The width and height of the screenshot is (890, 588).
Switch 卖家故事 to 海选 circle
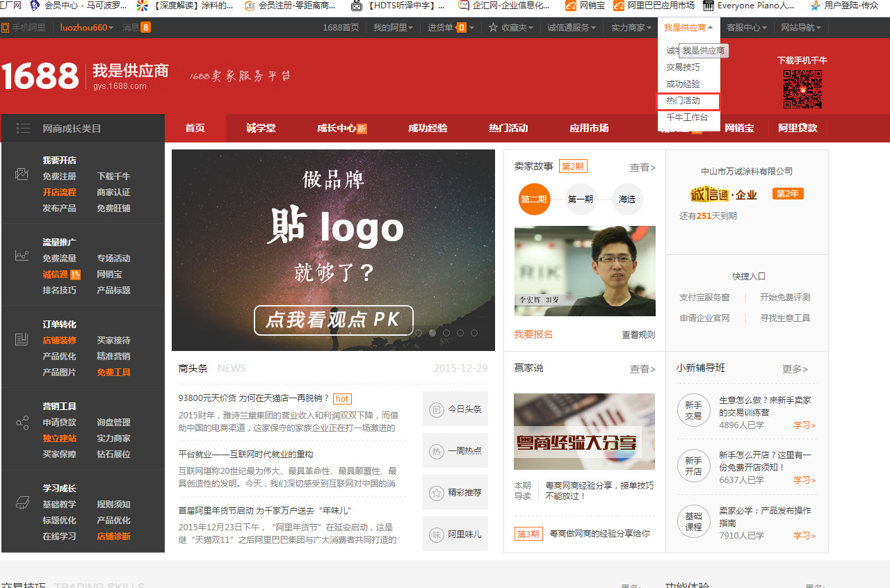click(x=627, y=199)
